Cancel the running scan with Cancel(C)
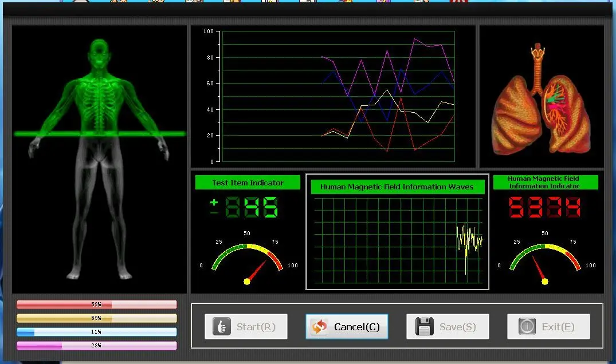Screen dimensions: 616x364 coord(347,326)
